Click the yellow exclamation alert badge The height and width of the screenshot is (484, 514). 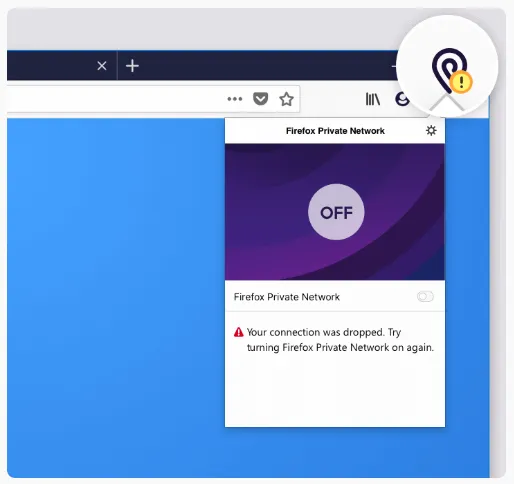(461, 82)
